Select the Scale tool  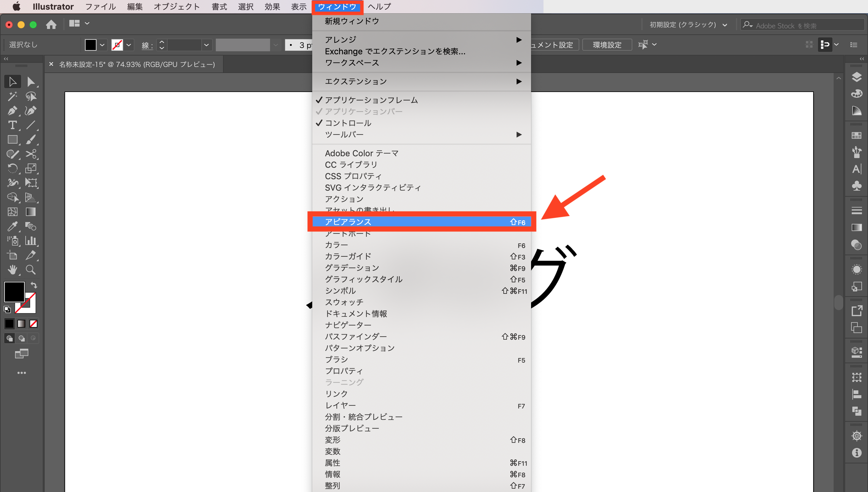pyautogui.click(x=31, y=168)
